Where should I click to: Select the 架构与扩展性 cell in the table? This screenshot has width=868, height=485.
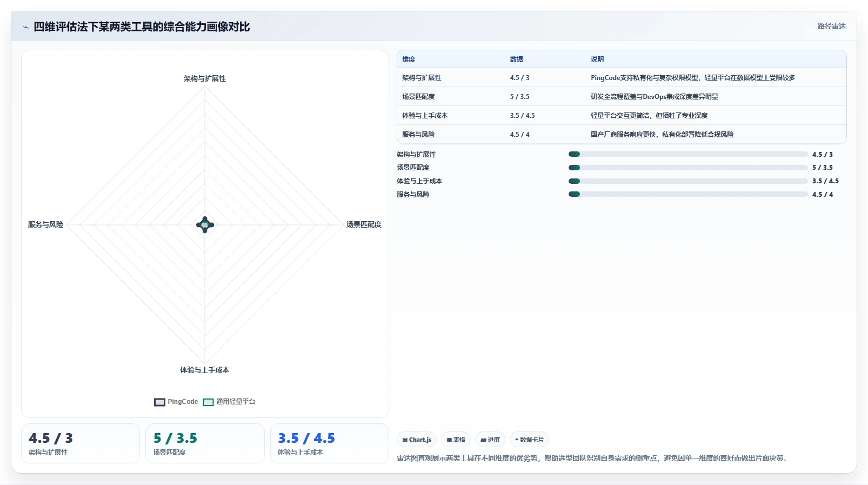(422, 78)
